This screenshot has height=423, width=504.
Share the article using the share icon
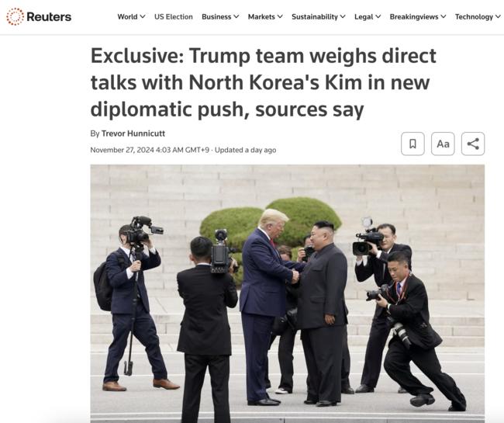[x=473, y=144]
